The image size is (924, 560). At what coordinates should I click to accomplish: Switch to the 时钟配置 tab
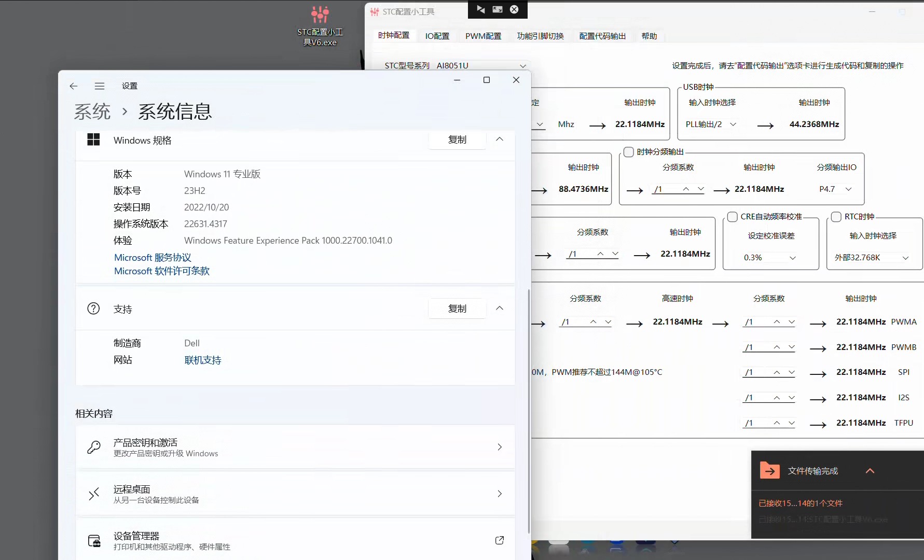point(394,35)
